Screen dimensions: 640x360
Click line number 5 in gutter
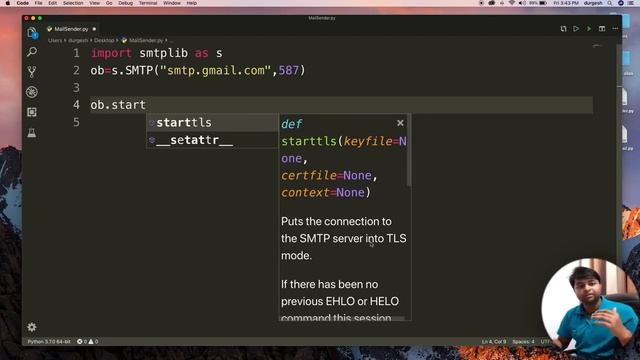[x=76, y=122]
